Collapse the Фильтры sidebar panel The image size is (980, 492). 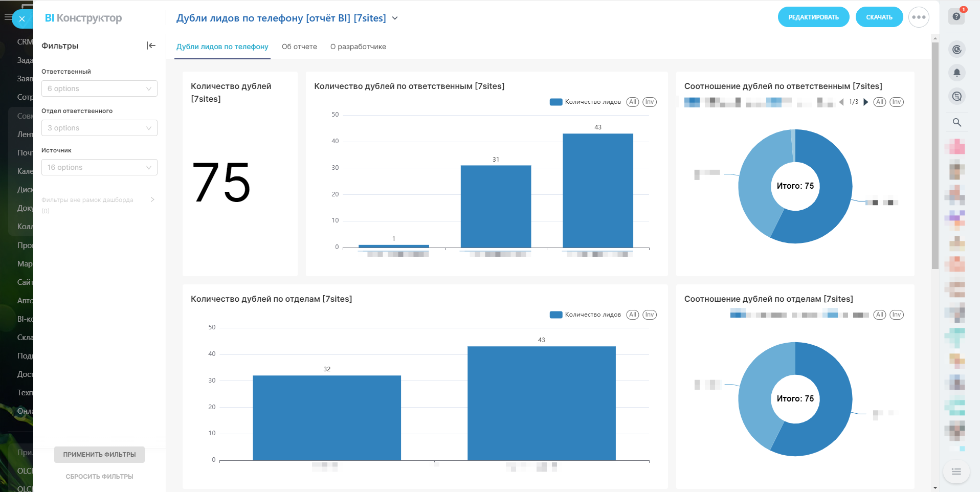coord(151,46)
